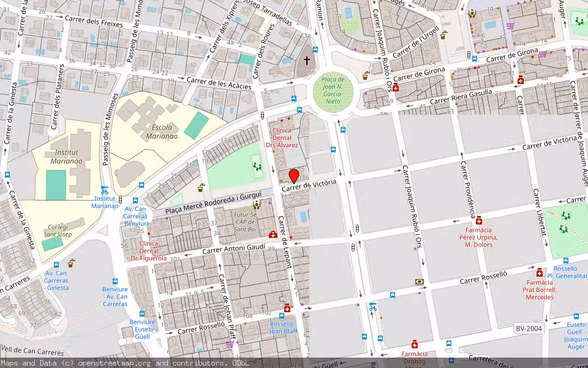Screen dimensions: 588x368
Task: Click the Carrer de Lepant street label
Action: coord(285,242)
